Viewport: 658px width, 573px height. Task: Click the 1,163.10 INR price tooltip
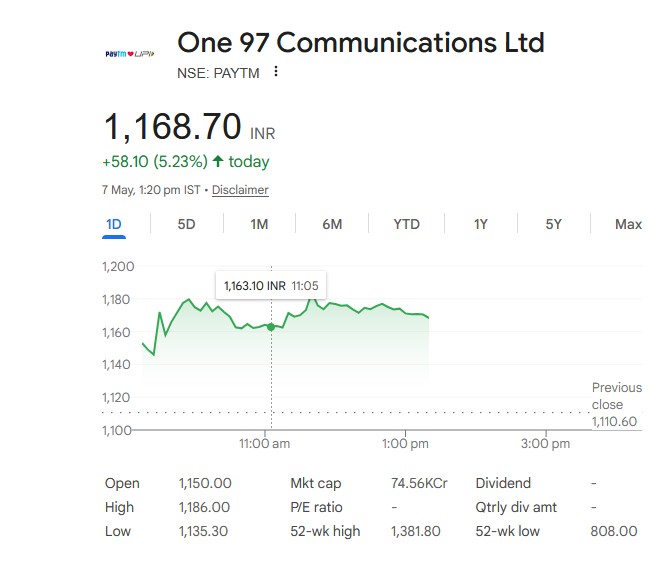click(x=271, y=285)
